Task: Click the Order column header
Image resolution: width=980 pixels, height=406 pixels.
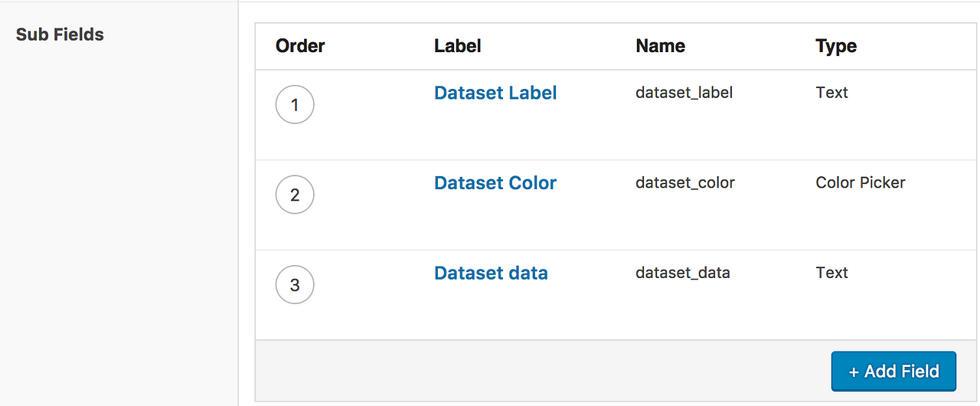Action: click(300, 46)
